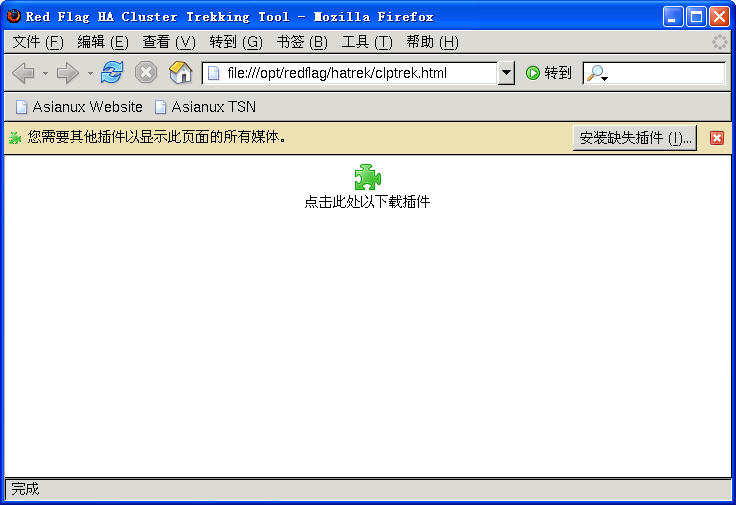This screenshot has height=505, width=736.
Task: Click the Forward navigation arrow
Action: 67,73
